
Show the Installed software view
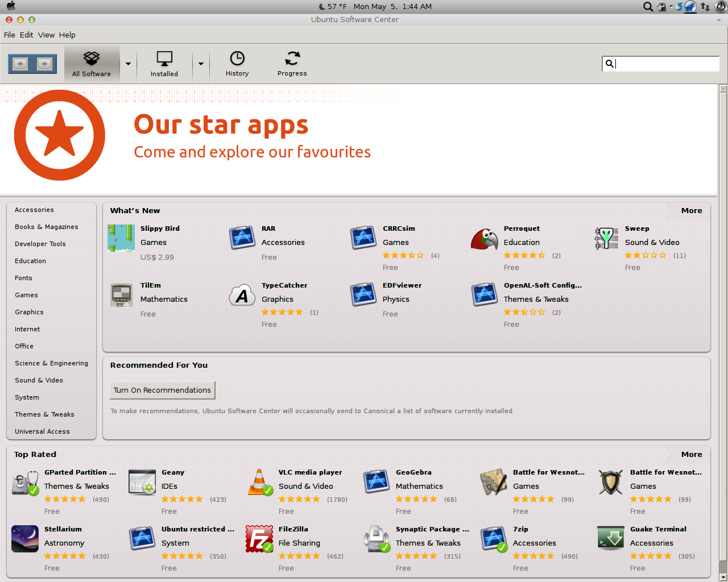pos(164,64)
